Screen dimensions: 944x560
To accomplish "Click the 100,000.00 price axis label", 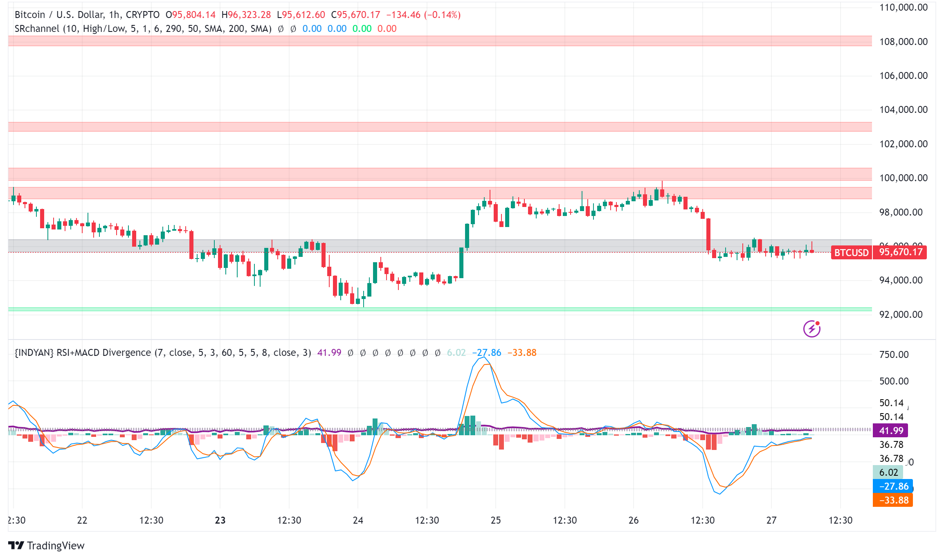I will pos(903,178).
